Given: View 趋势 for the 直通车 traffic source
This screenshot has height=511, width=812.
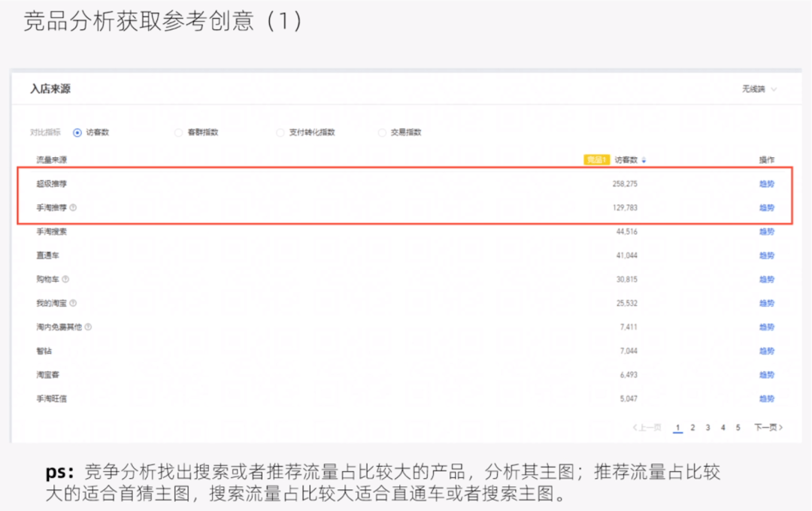Looking at the screenshot, I should tap(766, 255).
